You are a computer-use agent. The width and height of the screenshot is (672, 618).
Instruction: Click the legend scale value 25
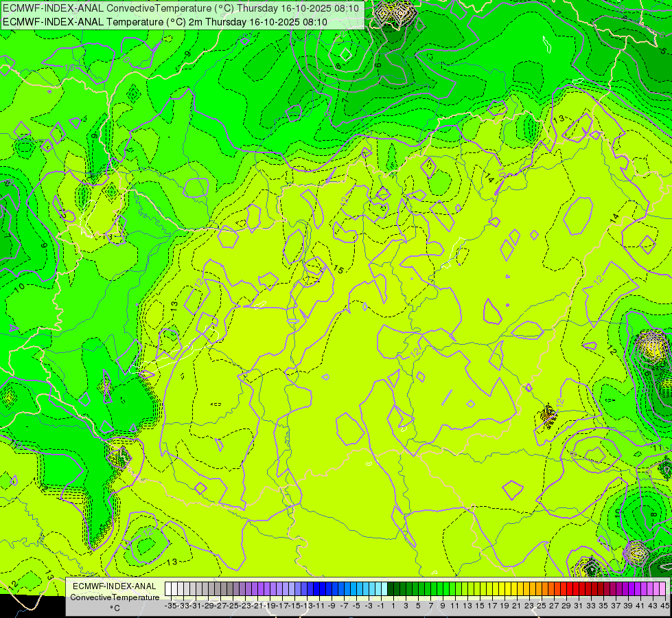542,606
